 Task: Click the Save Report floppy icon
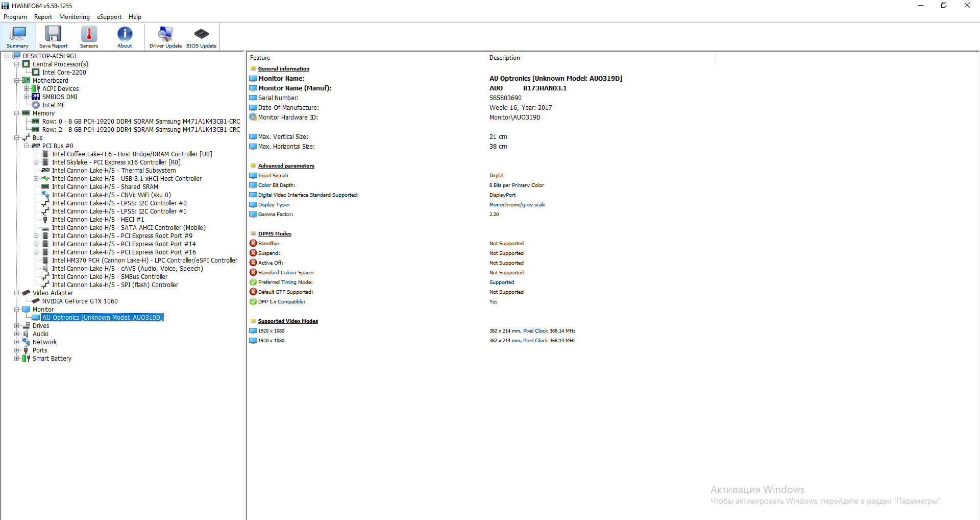(53, 34)
